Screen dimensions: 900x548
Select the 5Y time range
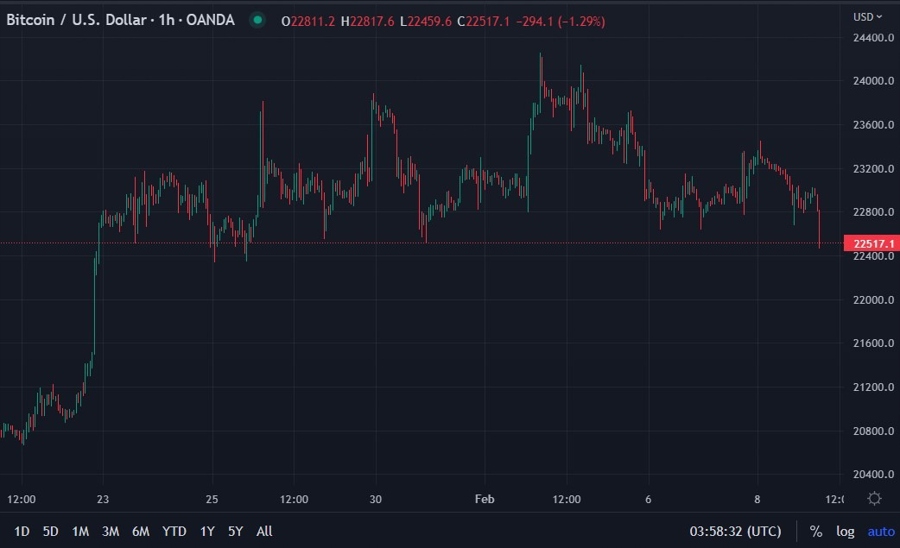[x=235, y=531]
